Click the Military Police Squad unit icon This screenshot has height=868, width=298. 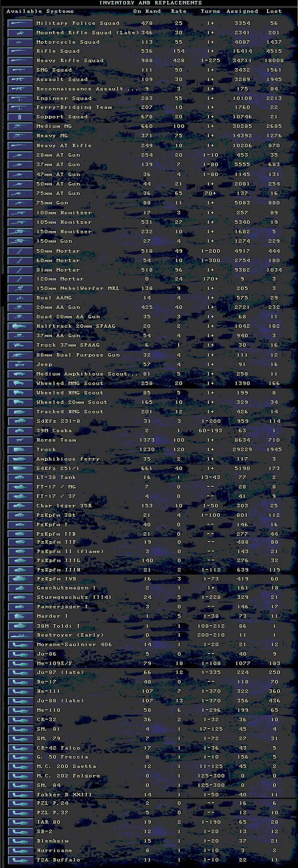pyautogui.click(x=20, y=23)
